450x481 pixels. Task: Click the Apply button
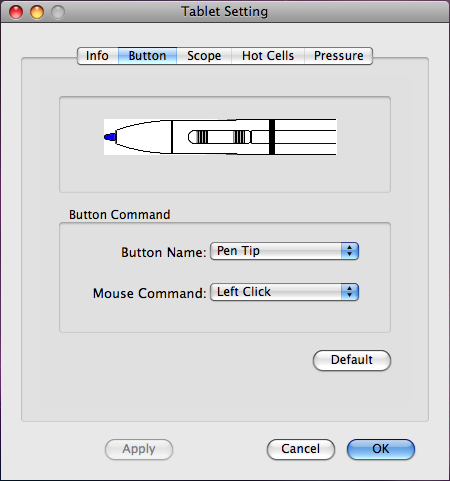(139, 449)
